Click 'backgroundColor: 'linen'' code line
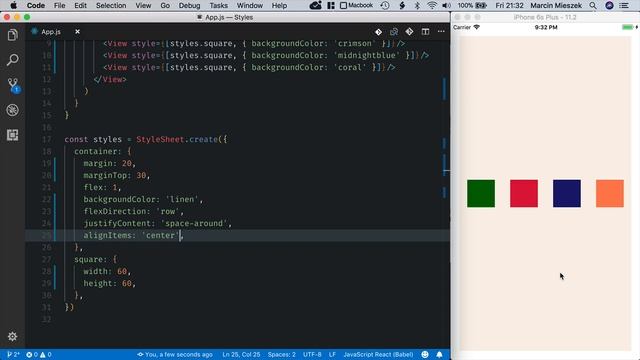This screenshot has width=640, height=360. tap(143, 199)
